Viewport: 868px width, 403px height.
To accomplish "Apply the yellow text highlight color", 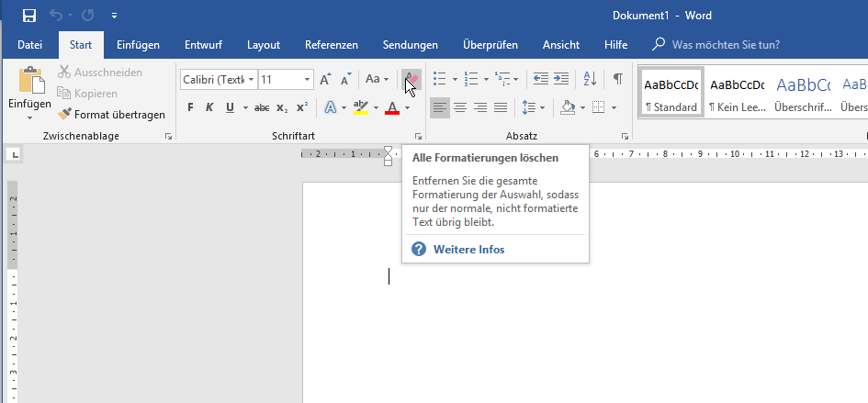I will coord(361,107).
